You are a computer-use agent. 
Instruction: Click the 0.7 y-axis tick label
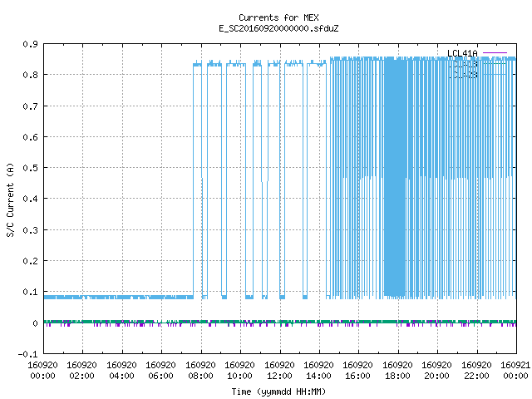point(30,106)
